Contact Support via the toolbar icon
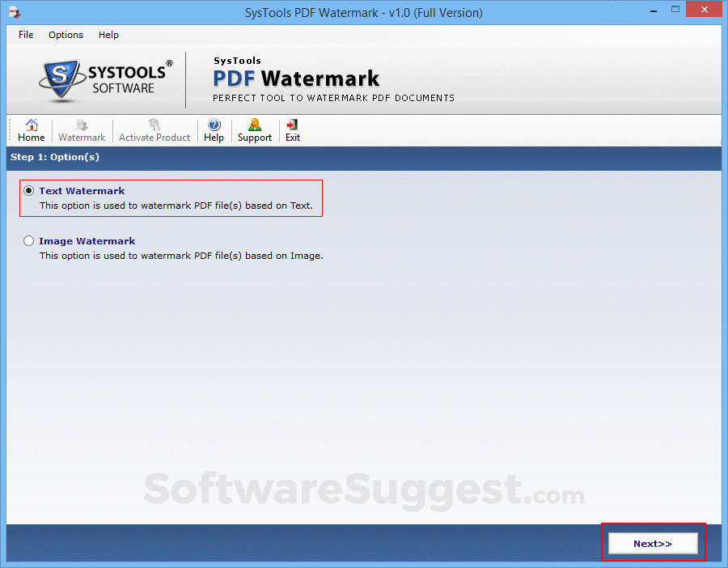Image resolution: width=728 pixels, height=568 pixels. coord(255,130)
